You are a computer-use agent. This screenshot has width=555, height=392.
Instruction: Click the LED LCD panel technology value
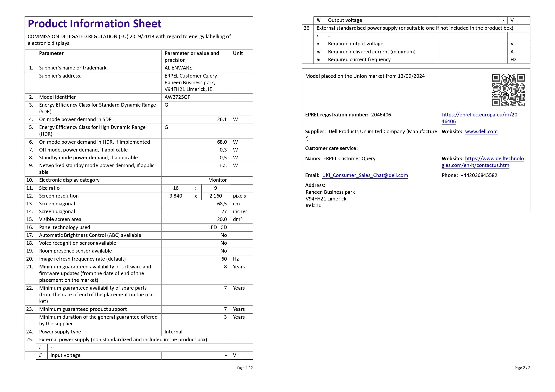click(x=218, y=228)
